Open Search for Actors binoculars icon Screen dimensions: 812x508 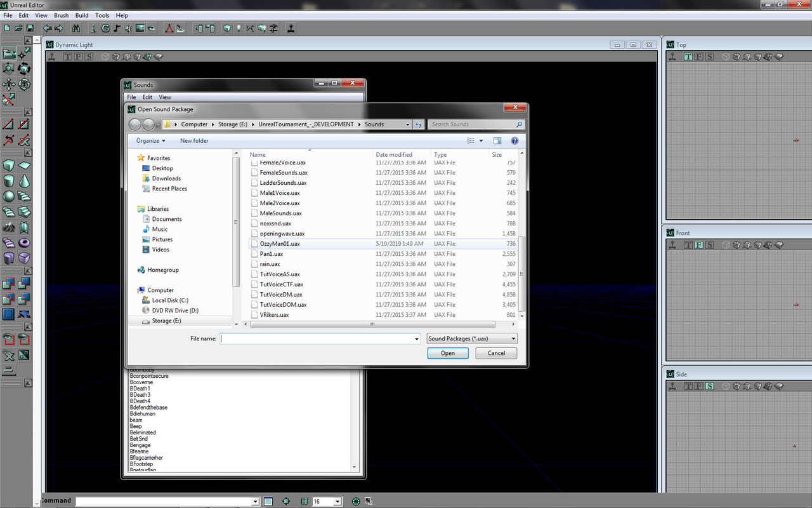pyautogui.click(x=76, y=29)
